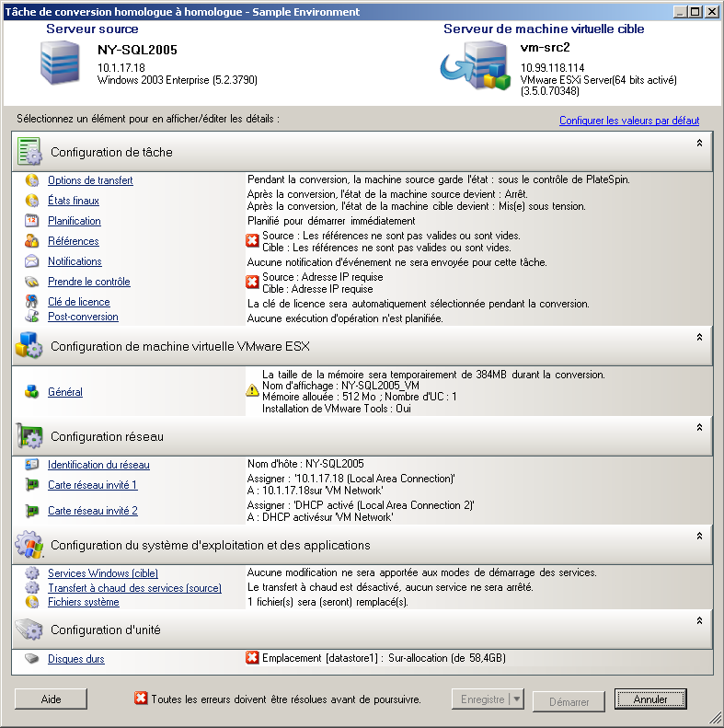Click the Carte réseau invité 2 icon
Screen dimensions: 724x728
31,511
